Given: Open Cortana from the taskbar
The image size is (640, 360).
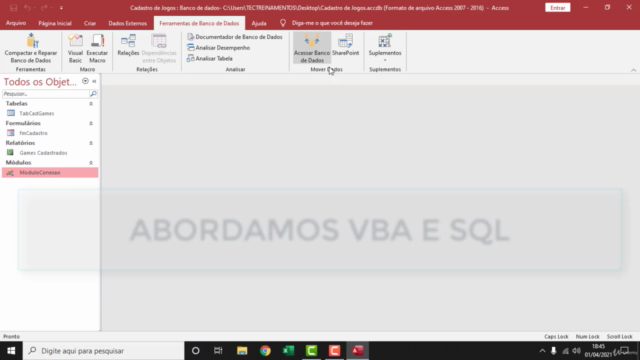Looking at the screenshot, I should point(196,351).
